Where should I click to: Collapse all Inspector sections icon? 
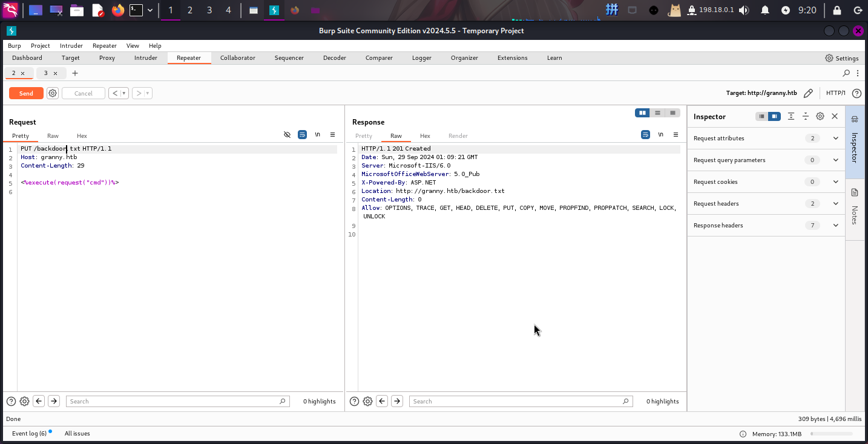tap(806, 116)
